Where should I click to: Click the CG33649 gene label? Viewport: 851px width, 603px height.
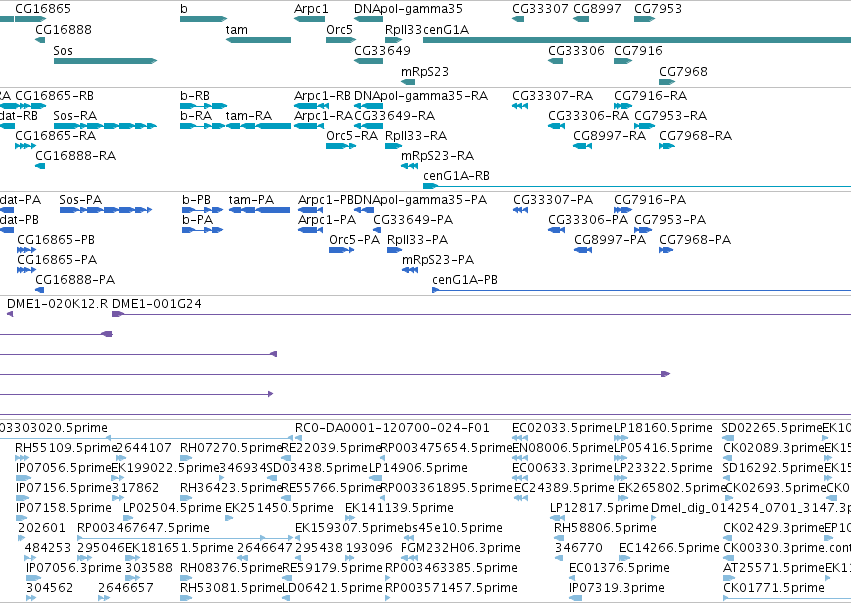[x=382, y=50]
